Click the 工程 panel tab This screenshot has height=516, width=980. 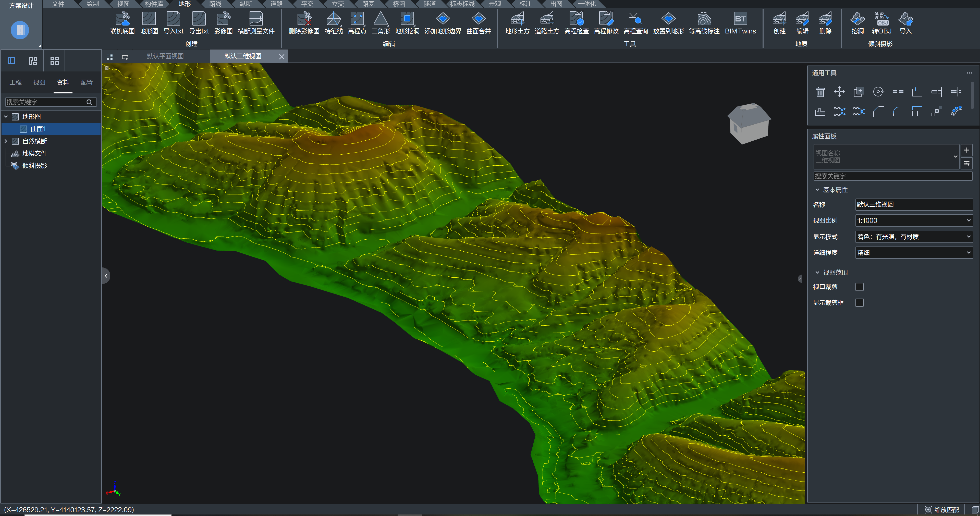tap(16, 82)
